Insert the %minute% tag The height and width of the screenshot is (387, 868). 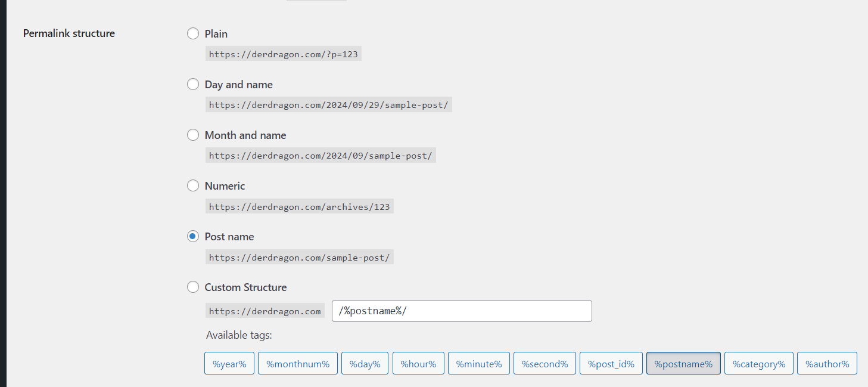click(479, 364)
